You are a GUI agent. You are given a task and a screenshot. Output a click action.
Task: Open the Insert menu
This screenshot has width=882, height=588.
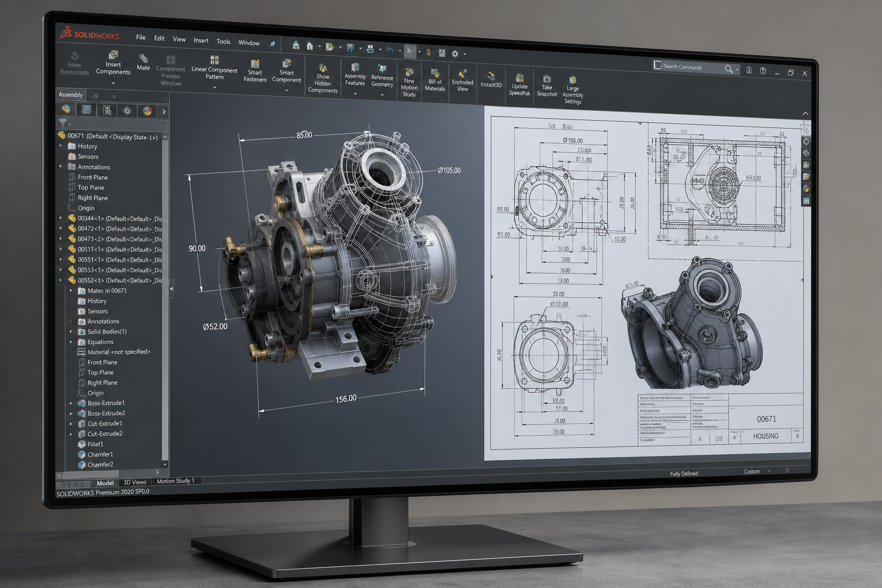201,40
